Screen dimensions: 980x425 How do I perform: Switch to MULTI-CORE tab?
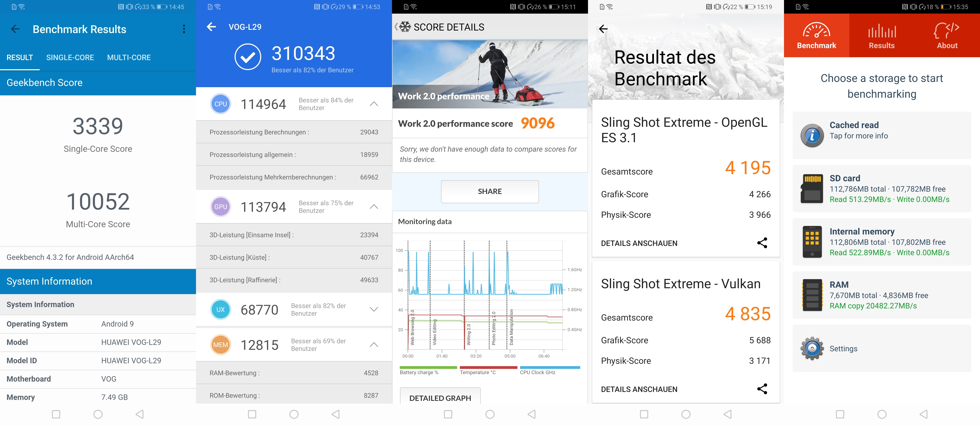coord(129,58)
